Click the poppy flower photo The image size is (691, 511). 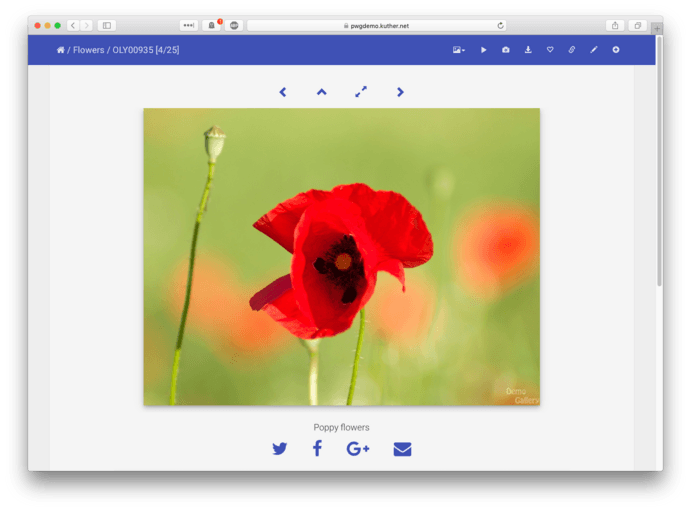341,257
